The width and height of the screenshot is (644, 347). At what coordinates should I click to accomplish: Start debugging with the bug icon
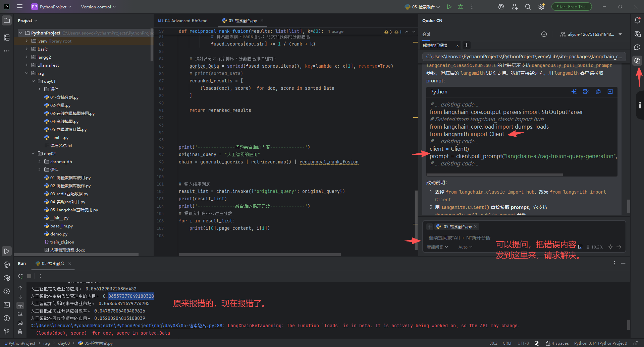pos(461,7)
